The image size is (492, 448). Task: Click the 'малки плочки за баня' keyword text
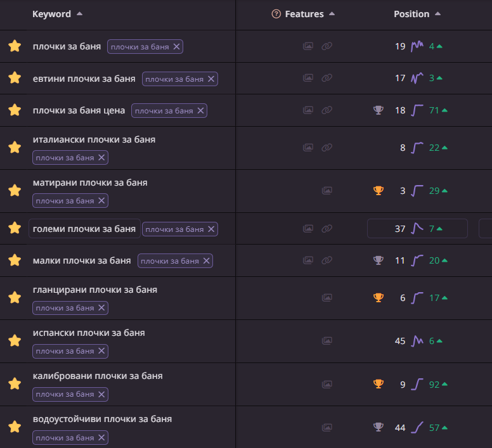82,260
